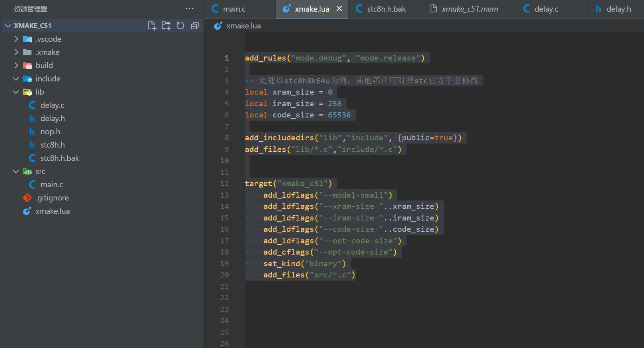644x348 pixels.
Task: Open xmake.lua from the file tree
Action: pos(52,211)
